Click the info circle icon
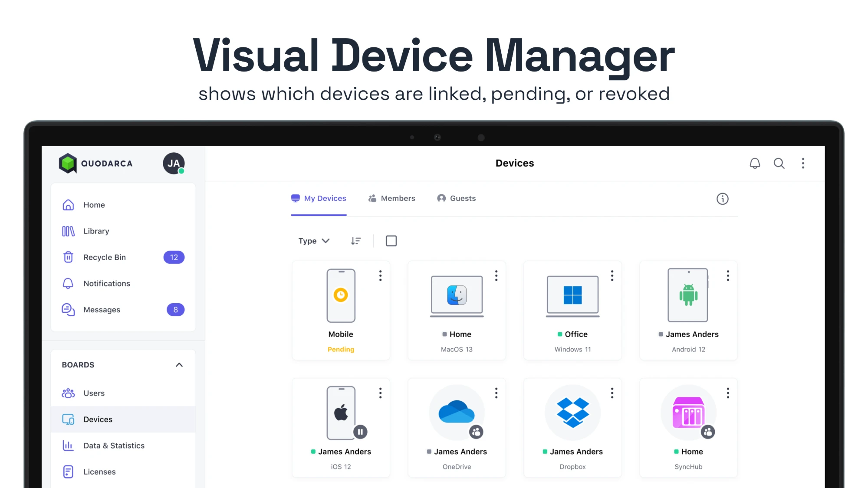This screenshot has width=868, height=488. click(722, 199)
